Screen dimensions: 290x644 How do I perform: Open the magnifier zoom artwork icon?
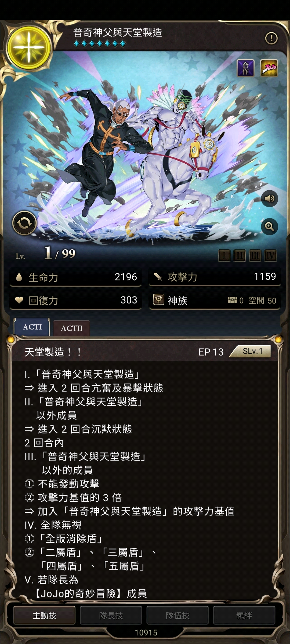click(269, 227)
